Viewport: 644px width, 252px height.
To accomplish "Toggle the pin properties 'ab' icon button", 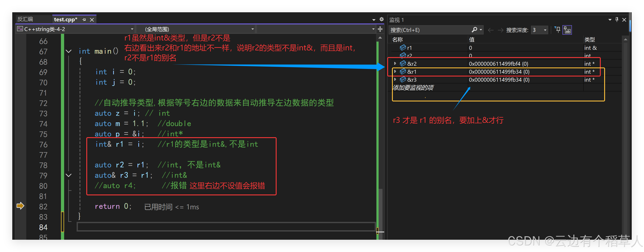I will tap(567, 30).
